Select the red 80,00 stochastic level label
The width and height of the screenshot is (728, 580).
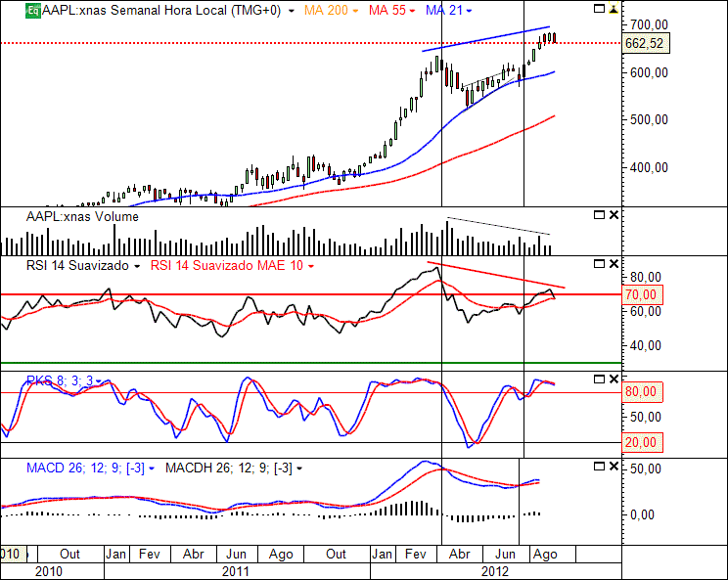(x=641, y=391)
